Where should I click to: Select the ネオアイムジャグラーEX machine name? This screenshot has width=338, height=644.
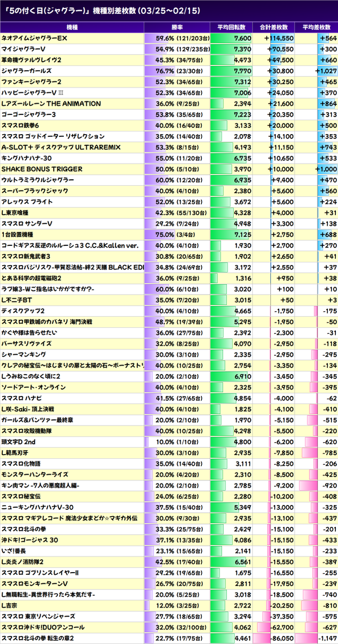pos(35,39)
